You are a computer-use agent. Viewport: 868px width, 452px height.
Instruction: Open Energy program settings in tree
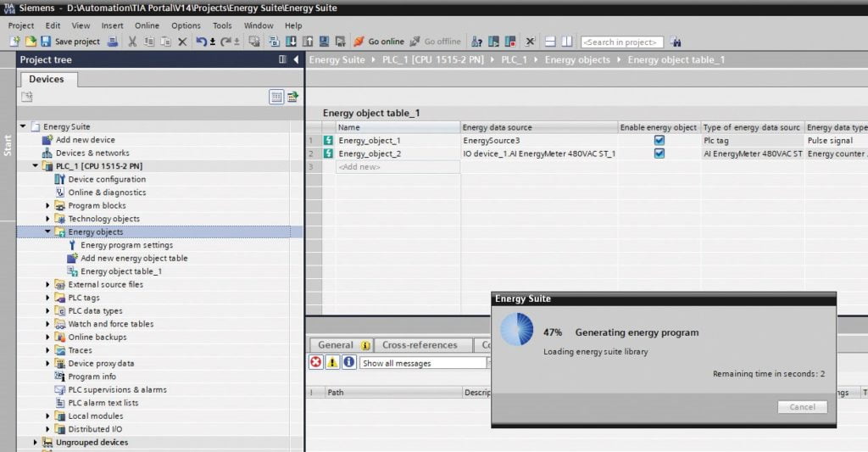tap(125, 245)
